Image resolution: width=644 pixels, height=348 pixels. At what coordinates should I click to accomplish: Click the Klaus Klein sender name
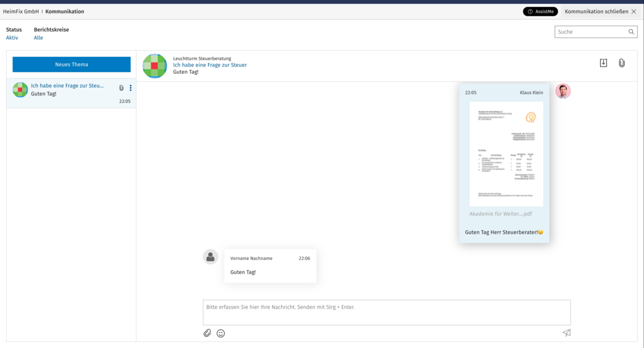pos(532,93)
